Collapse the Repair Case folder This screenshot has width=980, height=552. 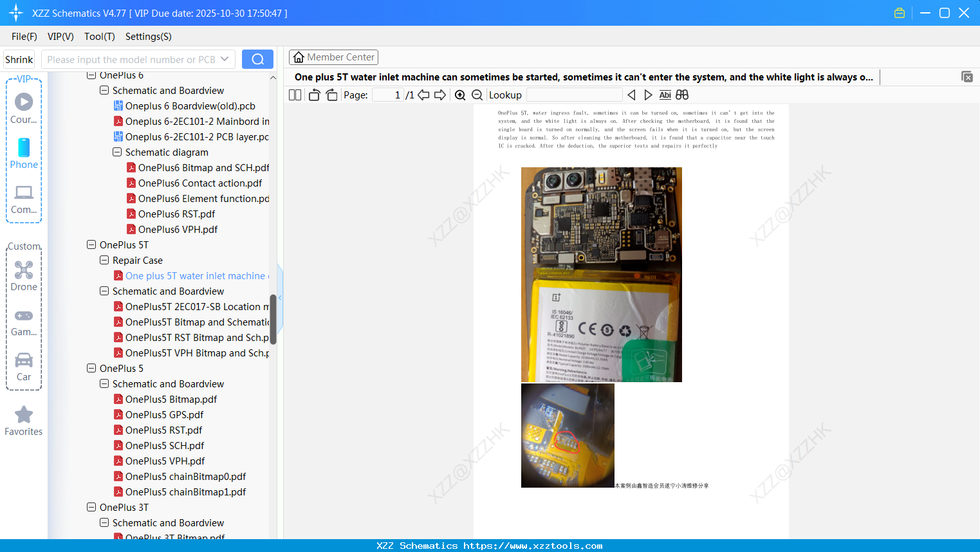104,261
